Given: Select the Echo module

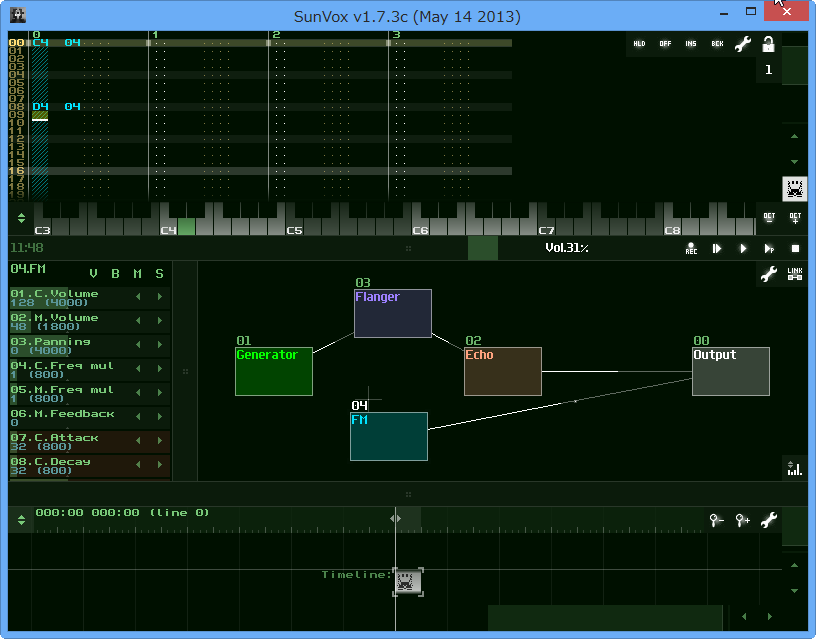Looking at the screenshot, I should (x=503, y=371).
